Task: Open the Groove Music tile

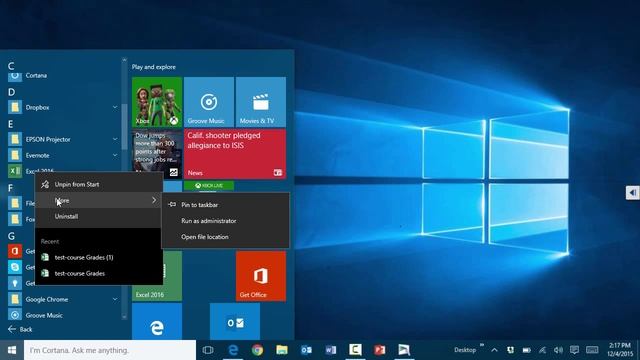Action: coord(209,102)
